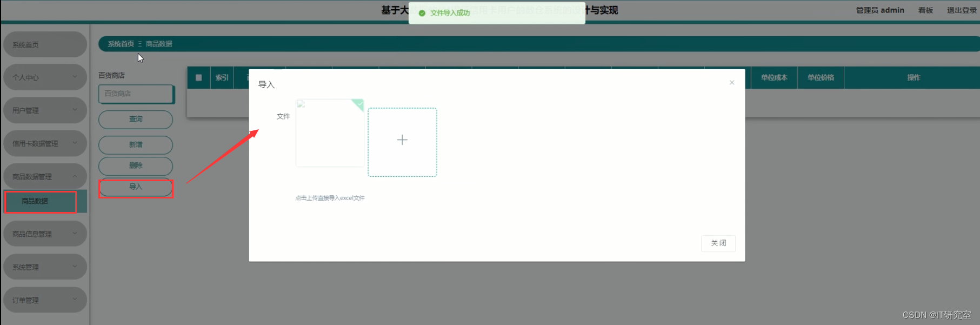This screenshot has height=325, width=980.
Task: Click the 看板 link in header
Action: click(x=925, y=10)
